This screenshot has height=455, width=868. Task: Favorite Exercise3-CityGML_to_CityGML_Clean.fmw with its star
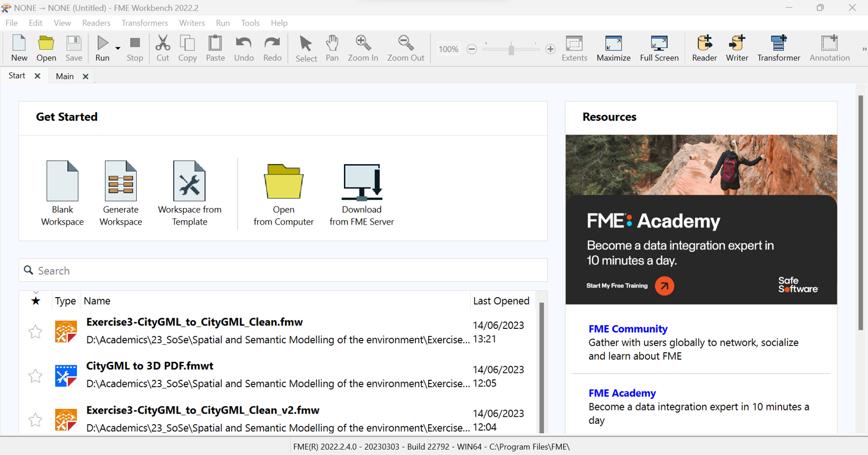36,332
